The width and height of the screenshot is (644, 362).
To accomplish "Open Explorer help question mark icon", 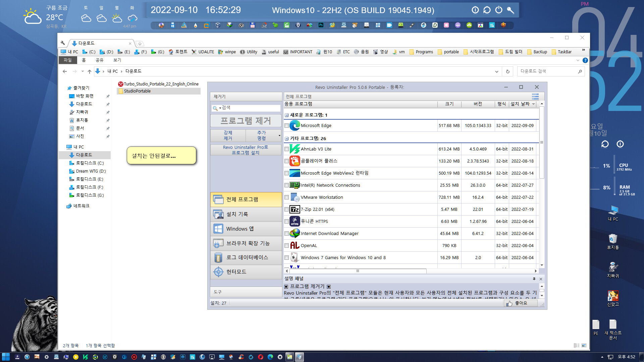I will coord(585,60).
